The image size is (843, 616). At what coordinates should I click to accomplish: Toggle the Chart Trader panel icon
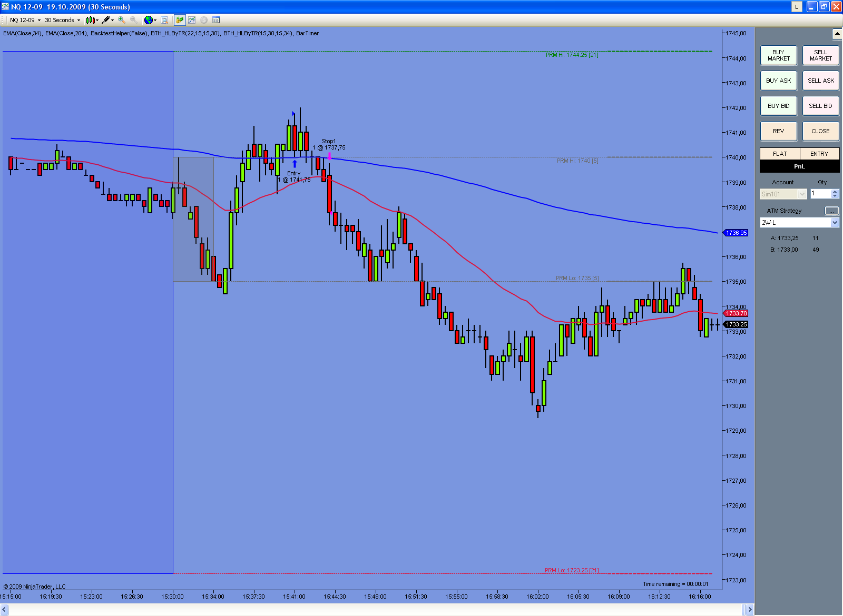[180, 20]
